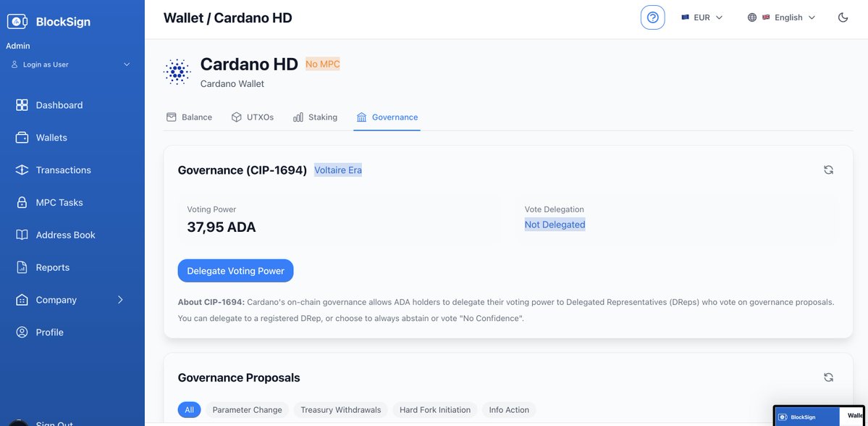Click the Address Book open-book icon

pyautogui.click(x=22, y=235)
